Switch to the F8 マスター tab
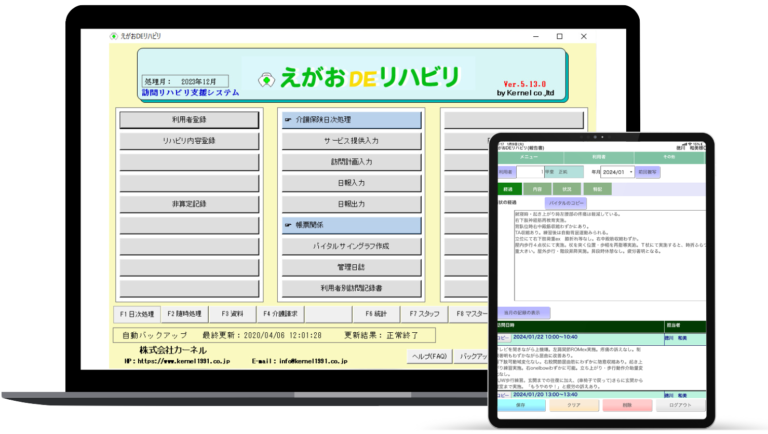Screen dimensions: 768x434 (469, 314)
